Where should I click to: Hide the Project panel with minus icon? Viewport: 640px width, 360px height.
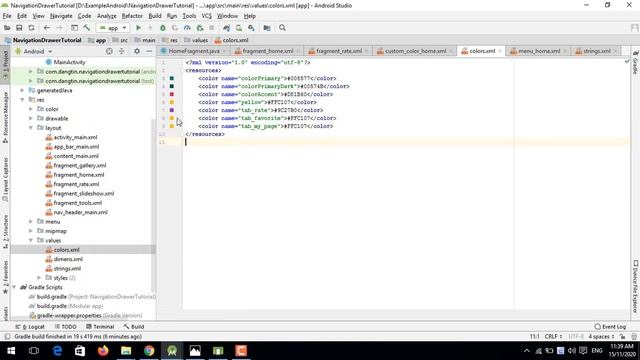pyautogui.click(x=149, y=51)
